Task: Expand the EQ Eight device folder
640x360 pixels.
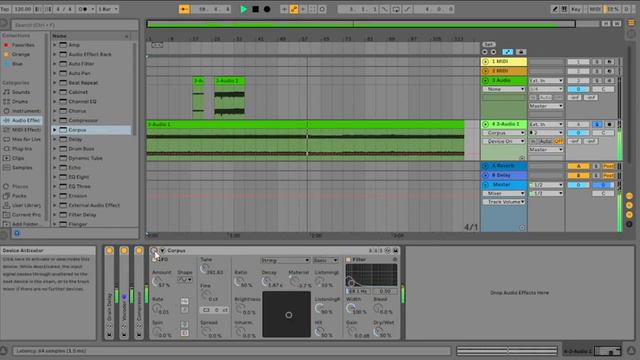Action: click(55, 177)
